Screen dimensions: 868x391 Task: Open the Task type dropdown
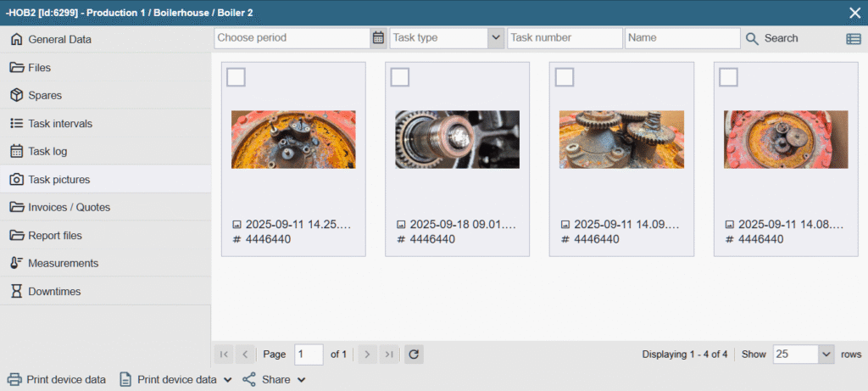[496, 38]
